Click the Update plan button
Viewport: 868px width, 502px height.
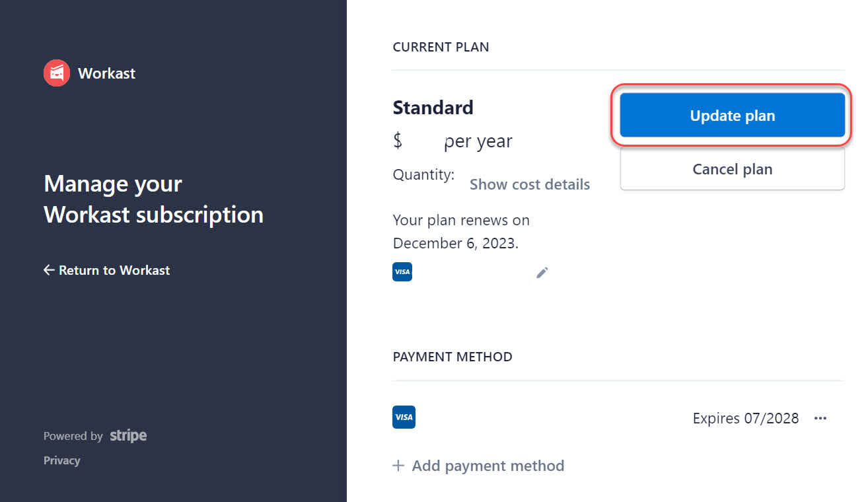click(x=733, y=116)
